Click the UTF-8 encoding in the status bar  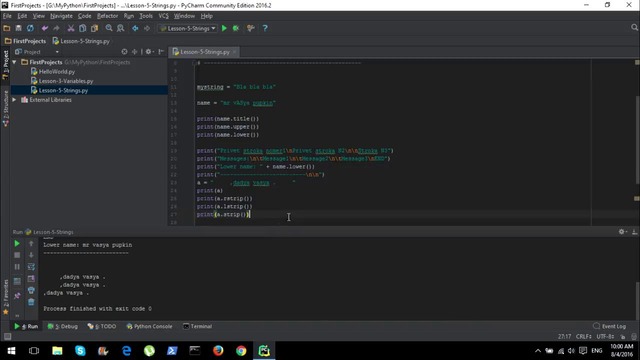click(x=605, y=336)
